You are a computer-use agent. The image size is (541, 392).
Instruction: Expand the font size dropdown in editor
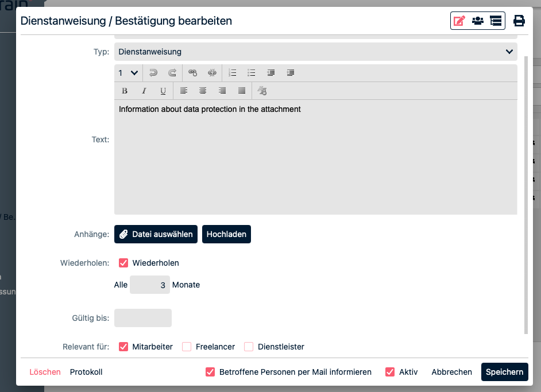[128, 73]
